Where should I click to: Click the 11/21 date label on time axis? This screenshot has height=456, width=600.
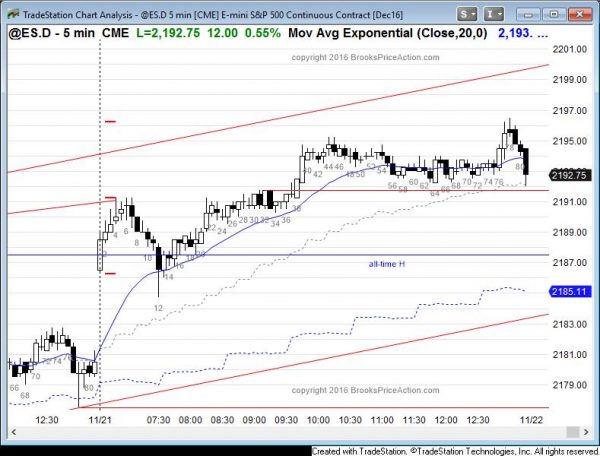click(100, 420)
